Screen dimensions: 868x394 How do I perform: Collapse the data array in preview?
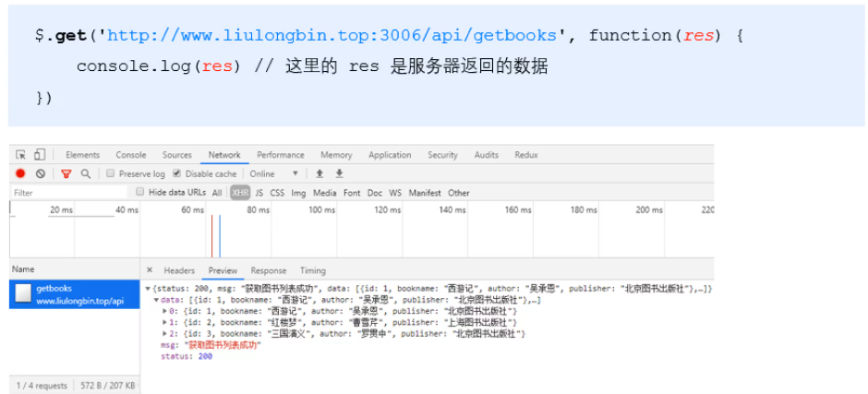click(156, 300)
